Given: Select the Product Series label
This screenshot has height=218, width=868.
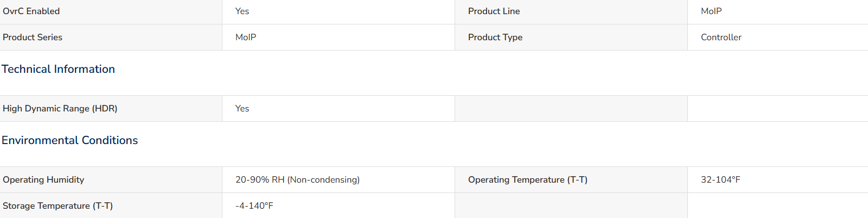Looking at the screenshot, I should point(33,38).
